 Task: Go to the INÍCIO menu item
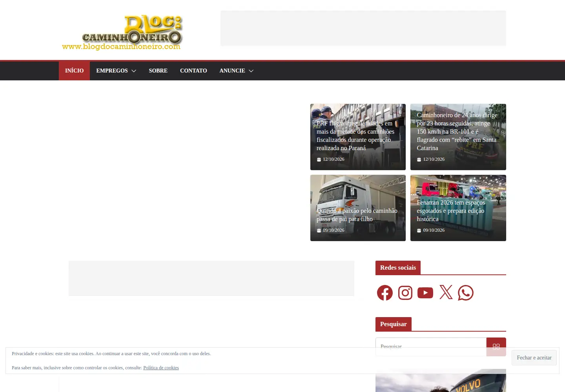pos(74,71)
